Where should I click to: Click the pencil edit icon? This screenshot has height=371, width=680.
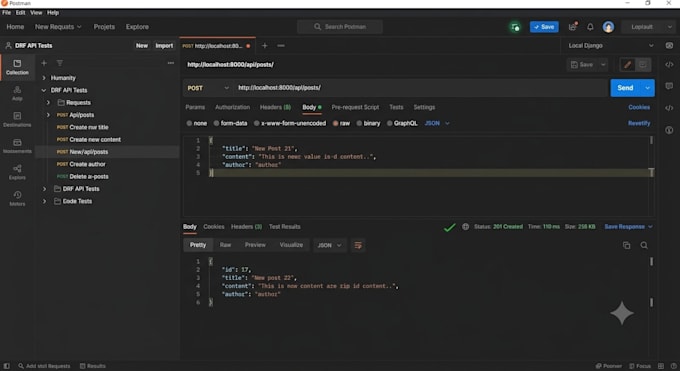[627, 65]
